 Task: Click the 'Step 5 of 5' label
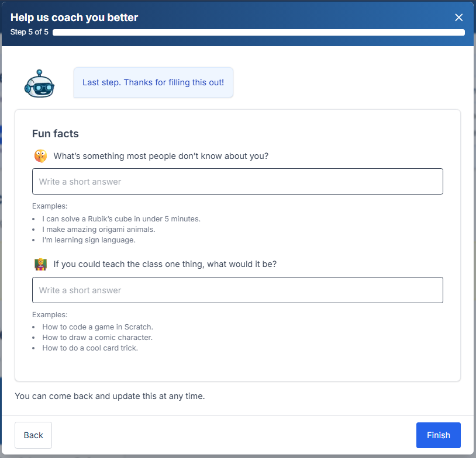click(29, 32)
